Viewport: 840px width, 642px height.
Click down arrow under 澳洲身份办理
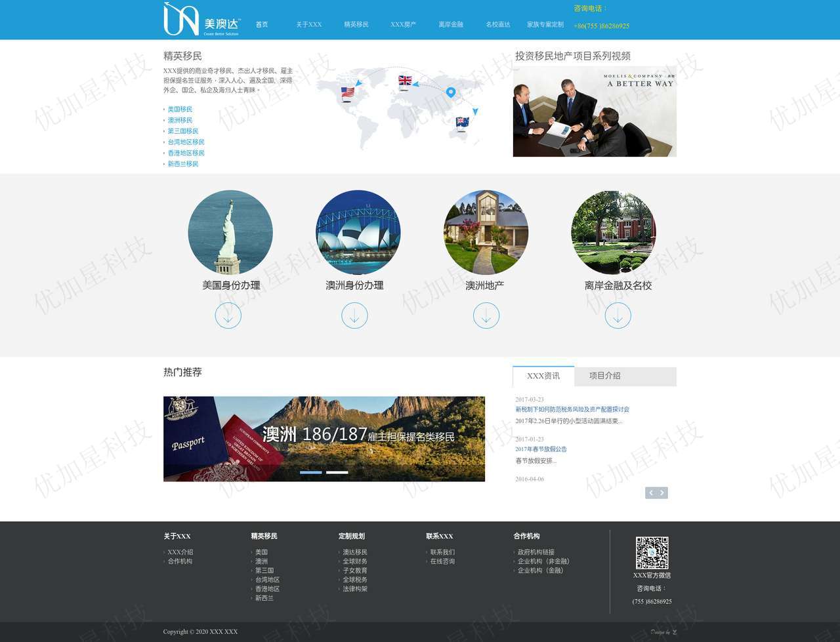click(x=354, y=316)
